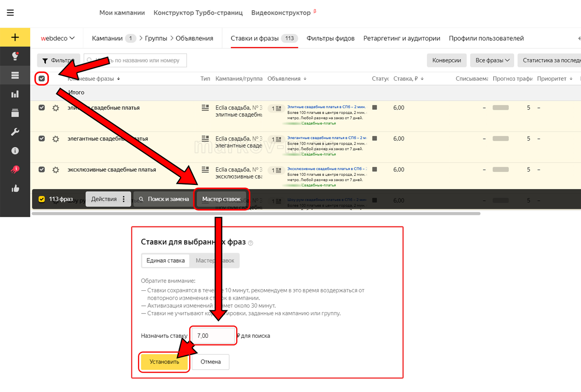Open Ретаргетинг и аудитории tab
581x392 pixels.
[401, 38]
